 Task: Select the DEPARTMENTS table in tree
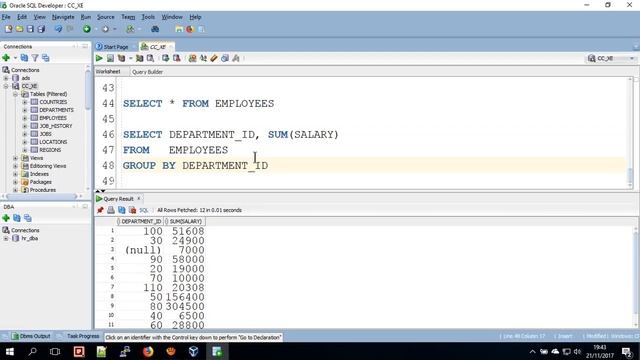(56, 110)
